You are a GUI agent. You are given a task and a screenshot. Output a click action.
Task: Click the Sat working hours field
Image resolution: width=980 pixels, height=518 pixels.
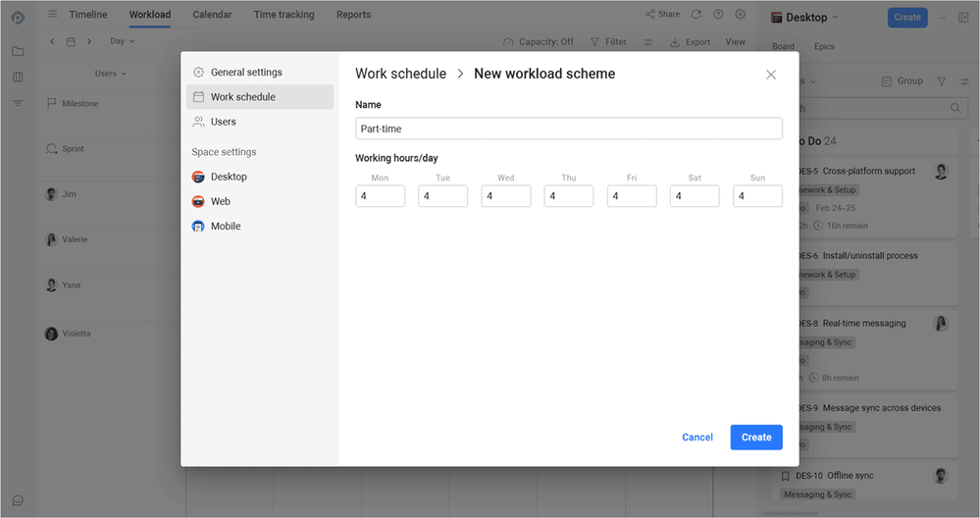coord(695,196)
